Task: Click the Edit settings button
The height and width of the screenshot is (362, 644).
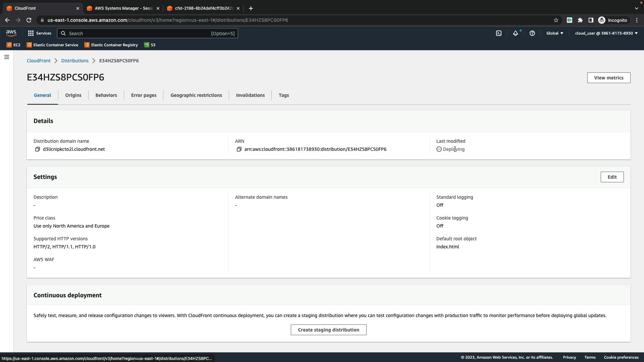Action: coord(612,177)
